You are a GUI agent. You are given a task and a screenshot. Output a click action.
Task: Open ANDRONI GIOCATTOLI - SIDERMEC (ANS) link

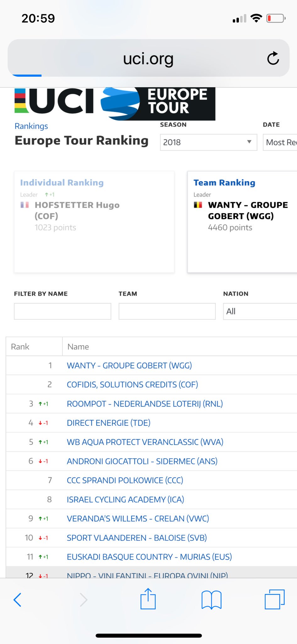pos(142,461)
